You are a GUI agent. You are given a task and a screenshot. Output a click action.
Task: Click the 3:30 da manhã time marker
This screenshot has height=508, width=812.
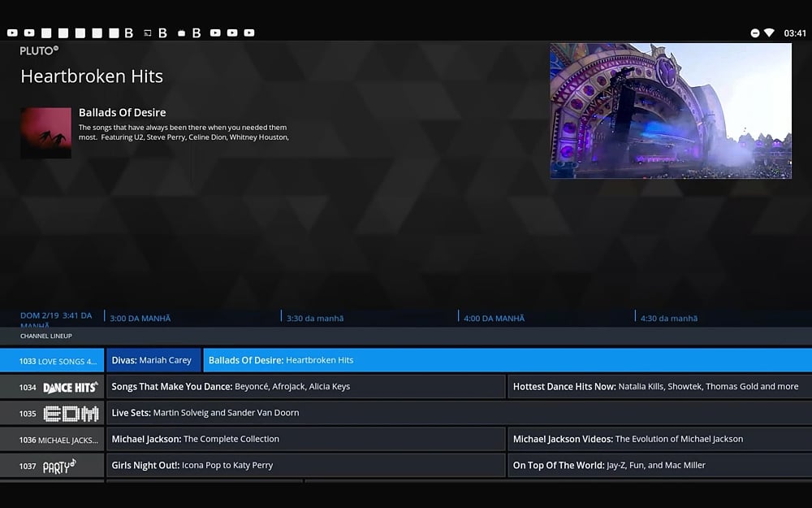315,319
